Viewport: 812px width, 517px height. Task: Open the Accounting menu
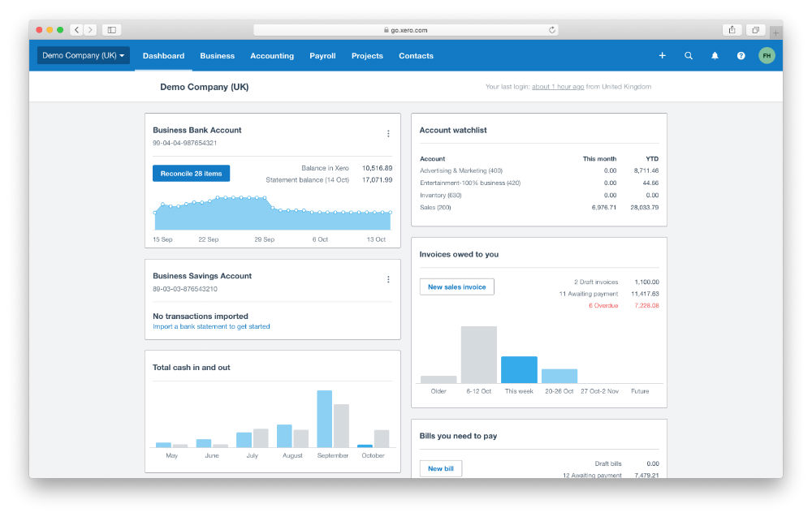[x=272, y=56]
